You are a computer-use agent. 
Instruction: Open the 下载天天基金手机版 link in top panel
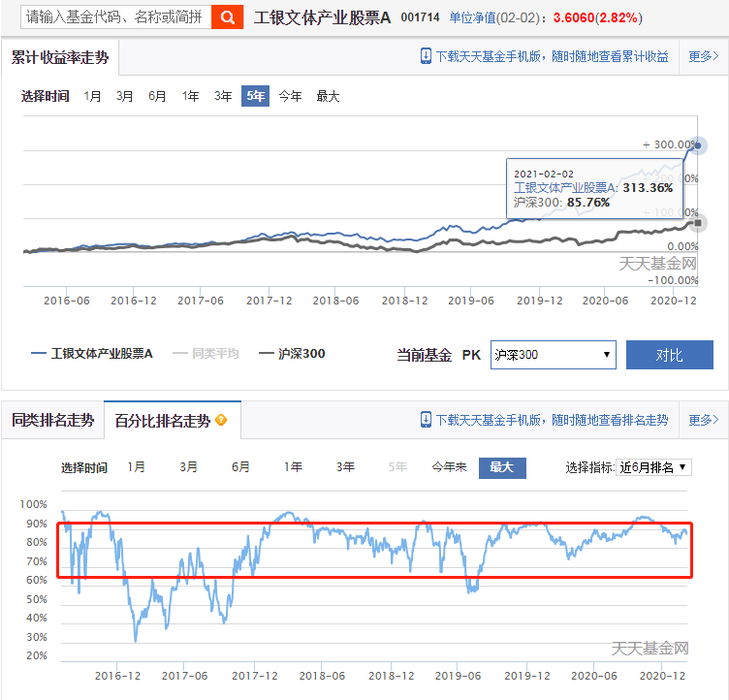552,56
